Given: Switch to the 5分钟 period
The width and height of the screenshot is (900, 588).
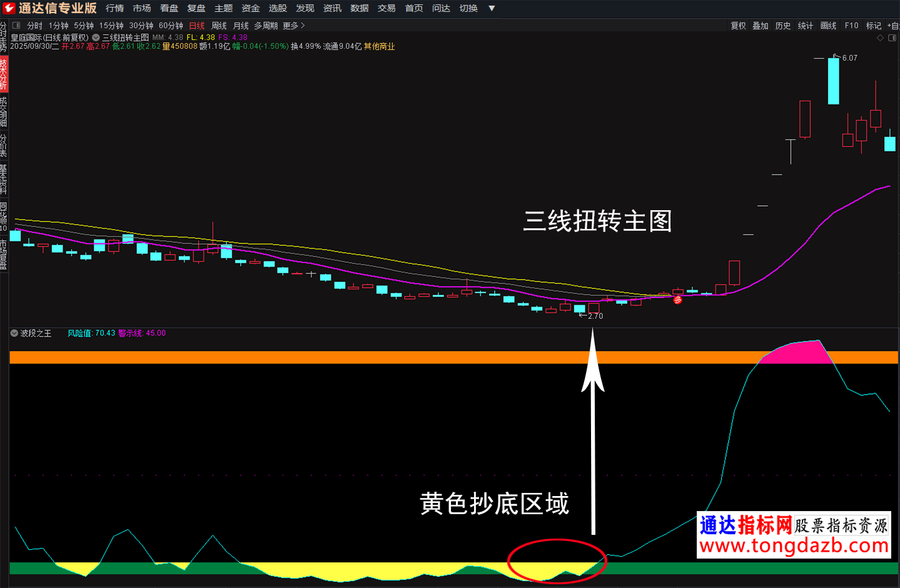Looking at the screenshot, I should (x=84, y=26).
